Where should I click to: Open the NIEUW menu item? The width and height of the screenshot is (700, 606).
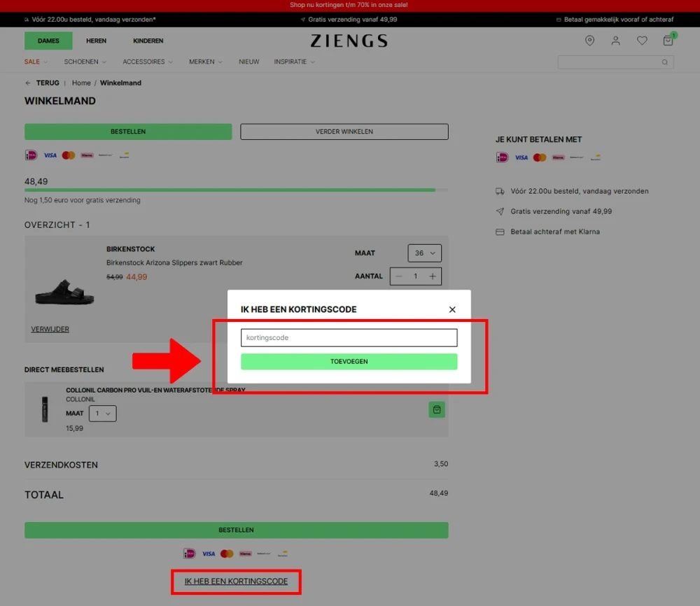coord(248,62)
